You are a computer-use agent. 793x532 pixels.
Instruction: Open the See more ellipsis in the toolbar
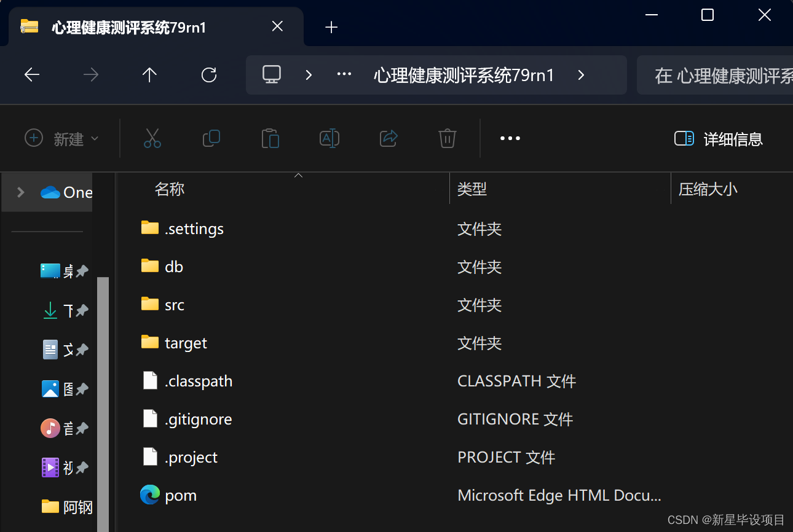pyautogui.click(x=510, y=138)
